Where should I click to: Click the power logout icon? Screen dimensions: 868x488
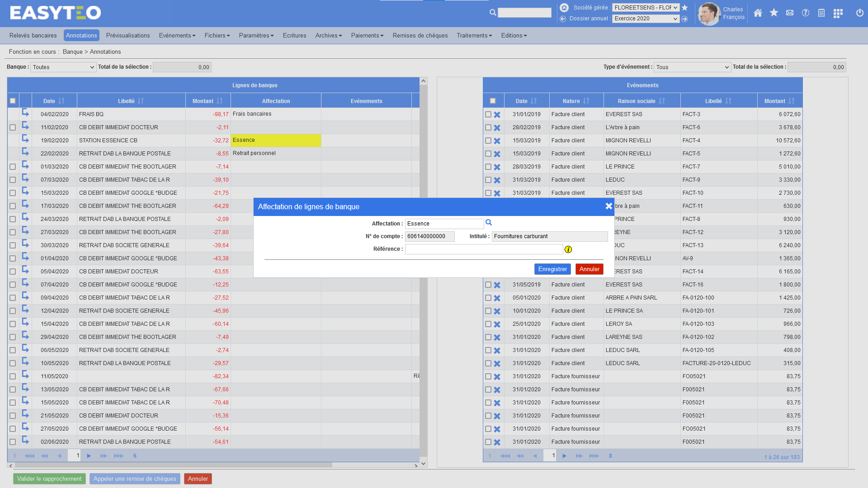[x=860, y=13]
